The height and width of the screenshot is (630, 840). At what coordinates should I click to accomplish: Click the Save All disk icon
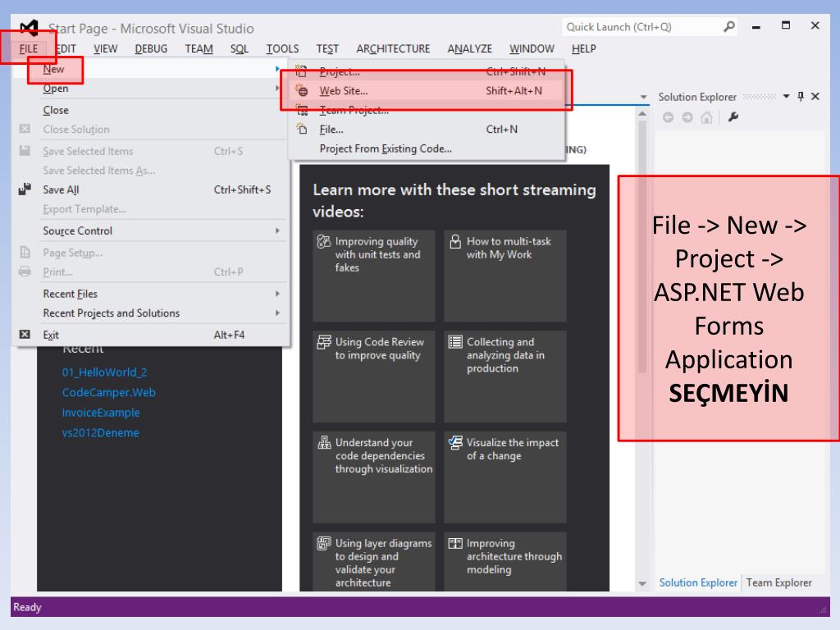click(25, 189)
